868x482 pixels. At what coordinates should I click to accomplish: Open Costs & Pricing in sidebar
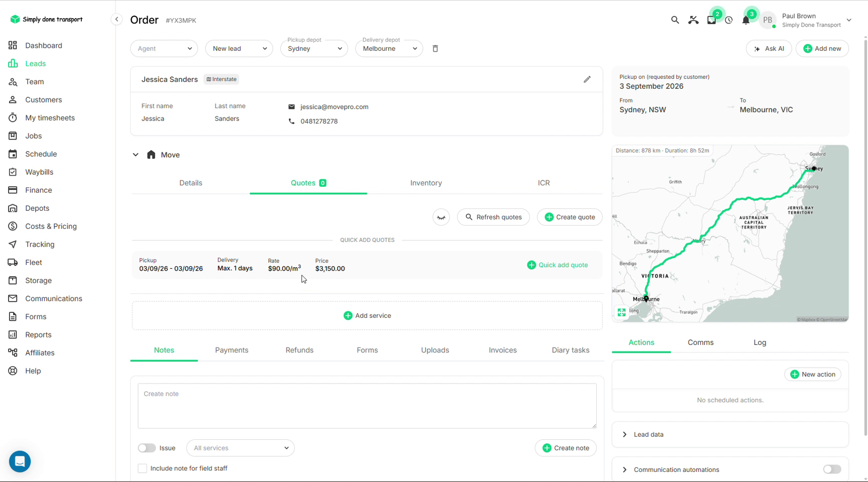tap(51, 226)
